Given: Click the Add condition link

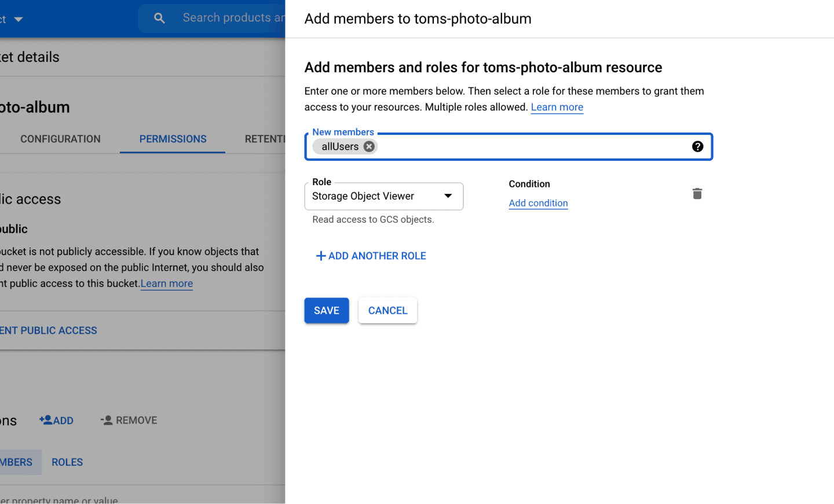Looking at the screenshot, I should click(538, 203).
